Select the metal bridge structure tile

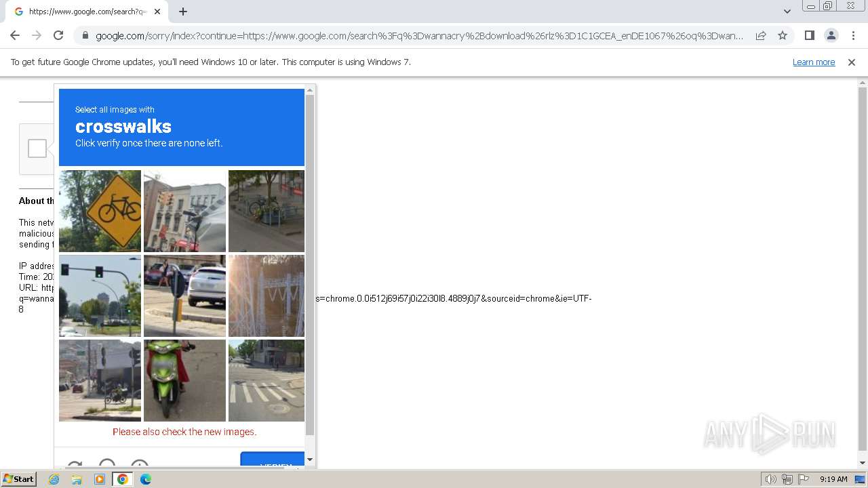[267, 296]
